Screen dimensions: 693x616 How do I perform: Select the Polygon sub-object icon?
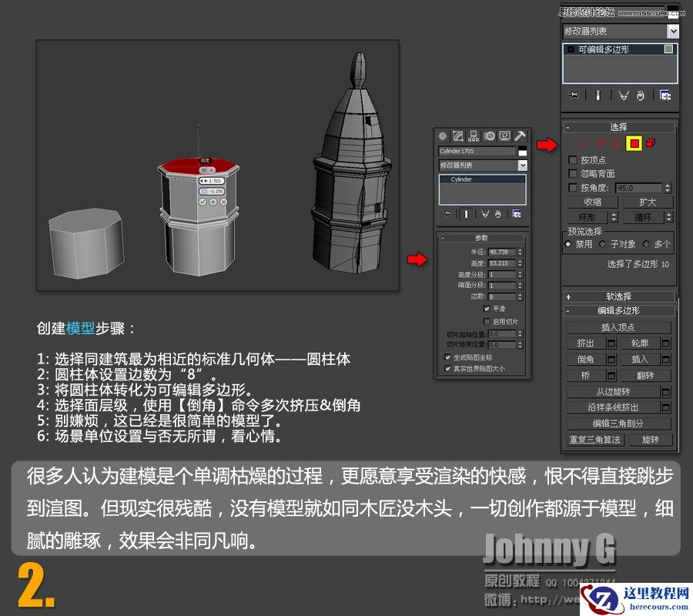pos(634,143)
